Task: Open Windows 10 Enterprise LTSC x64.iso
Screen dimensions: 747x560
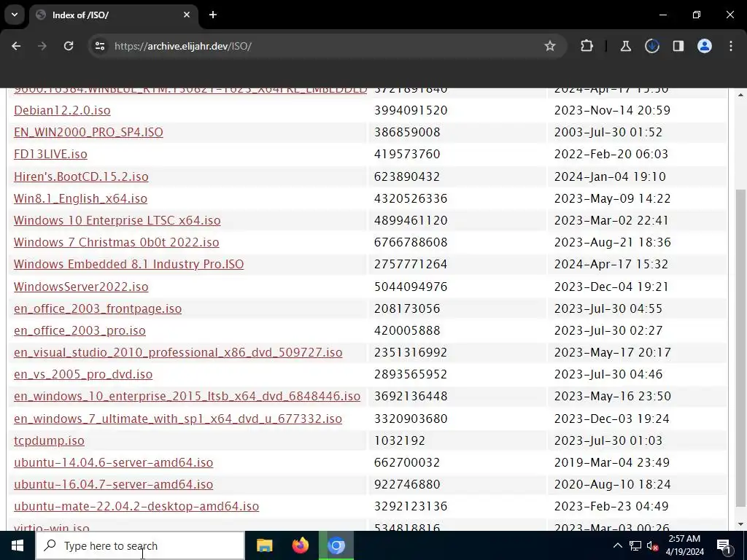Action: [117, 220]
